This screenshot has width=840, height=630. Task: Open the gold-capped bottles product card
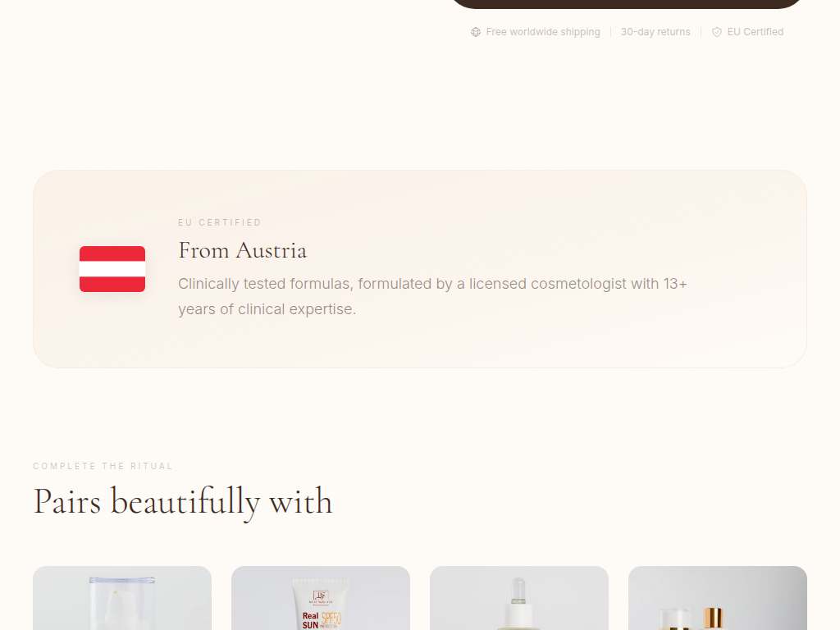click(717, 598)
